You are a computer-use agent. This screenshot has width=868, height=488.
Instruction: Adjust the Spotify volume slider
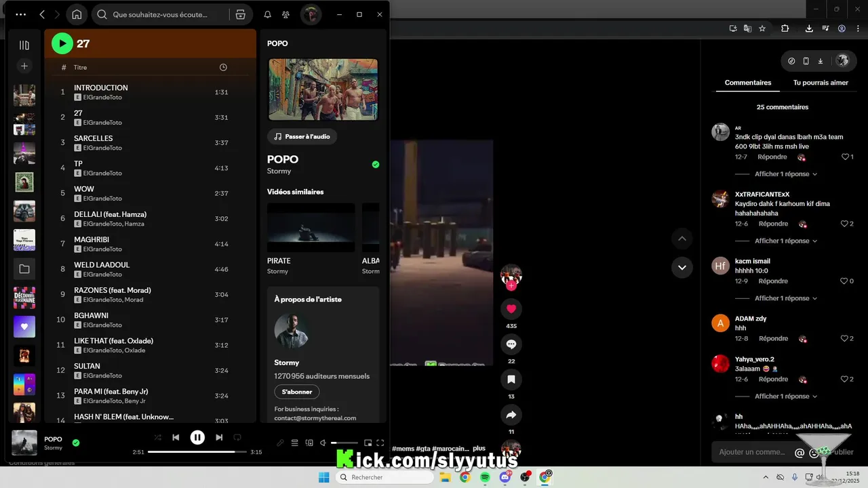click(x=344, y=443)
